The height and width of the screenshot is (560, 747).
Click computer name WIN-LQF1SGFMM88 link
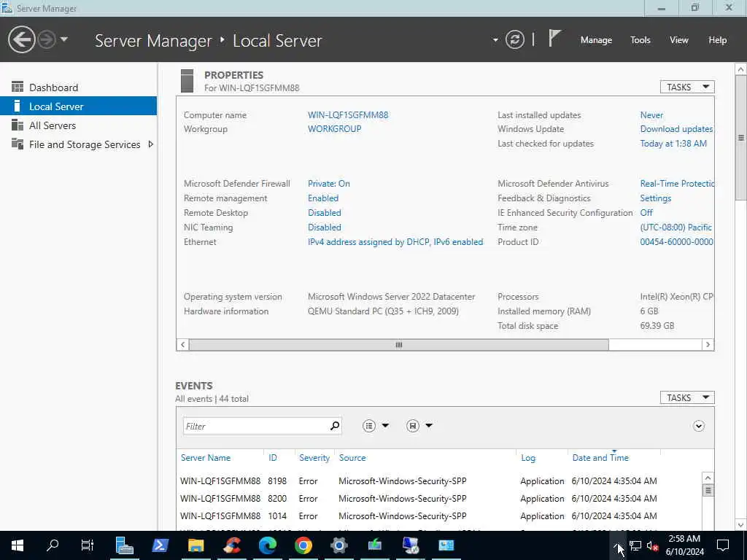pyautogui.click(x=348, y=114)
